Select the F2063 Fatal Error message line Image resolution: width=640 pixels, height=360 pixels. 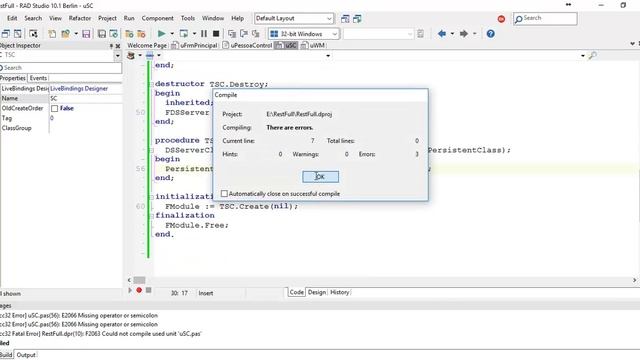pyautogui.click(x=100, y=333)
